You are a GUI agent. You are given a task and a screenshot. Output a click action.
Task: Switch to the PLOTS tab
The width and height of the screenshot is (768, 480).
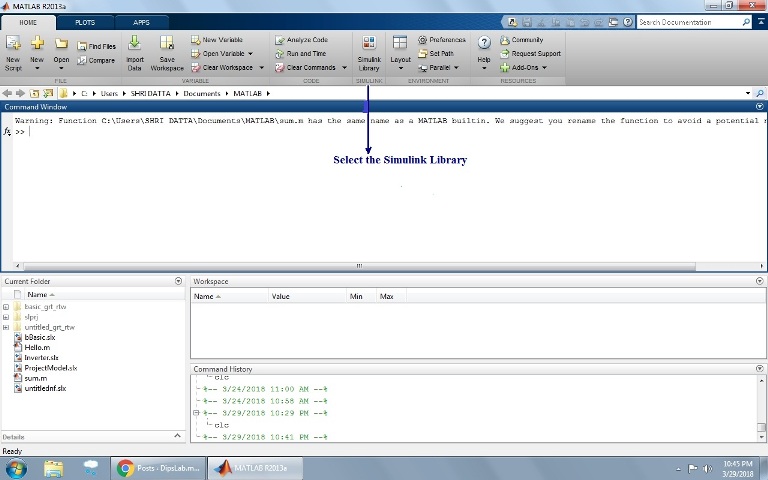85,22
